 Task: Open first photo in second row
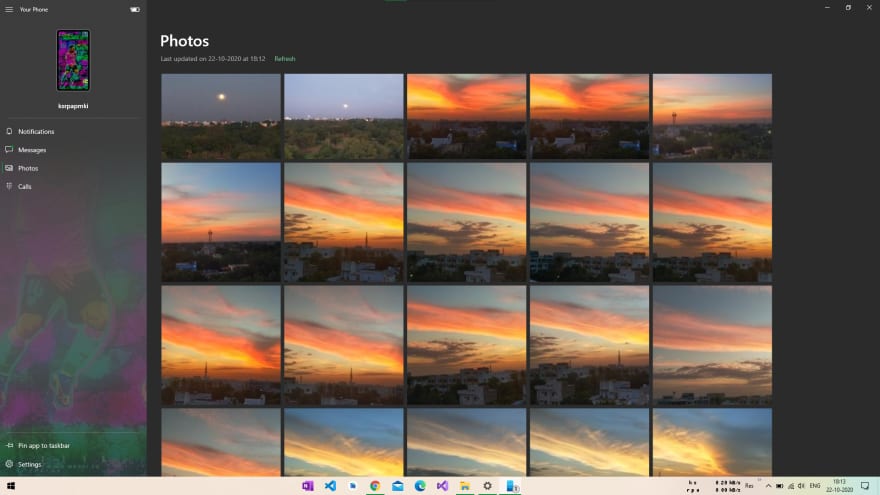coord(221,222)
